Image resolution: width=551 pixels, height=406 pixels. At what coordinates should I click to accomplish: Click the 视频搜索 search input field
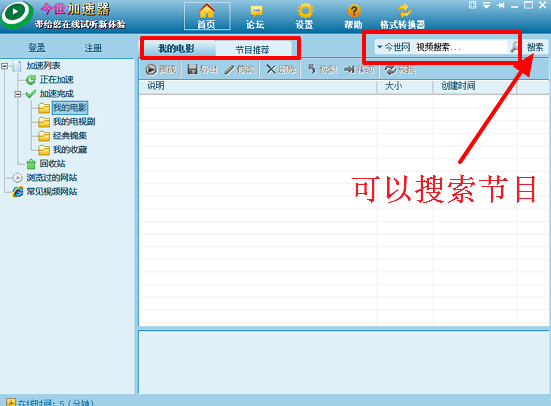pos(461,47)
